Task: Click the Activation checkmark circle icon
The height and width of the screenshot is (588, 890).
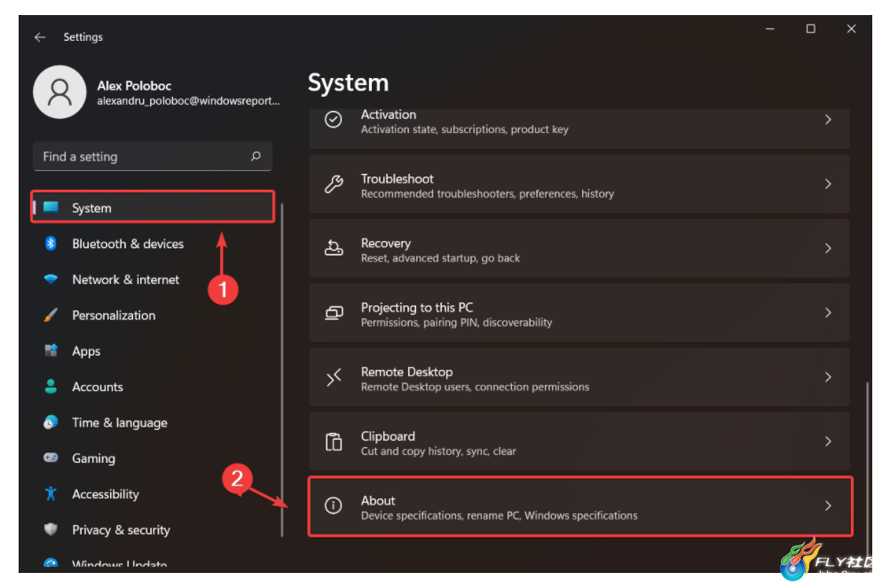Action: coord(333,120)
